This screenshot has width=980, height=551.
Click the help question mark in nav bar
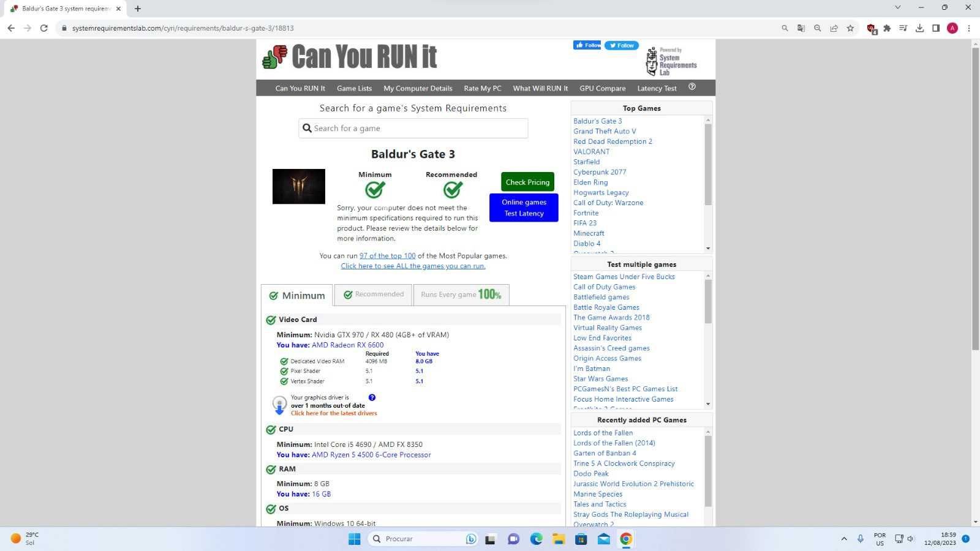(x=692, y=87)
